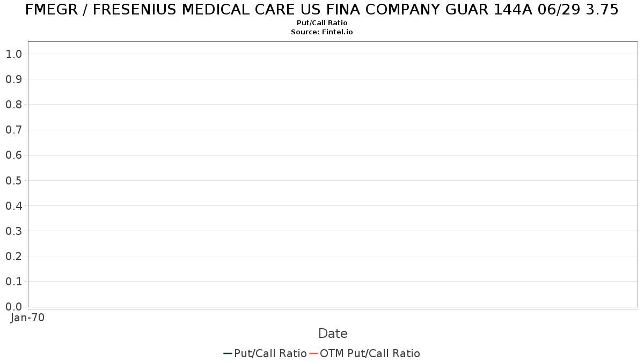644x362 pixels.
Task: Click the Put/Call Ratio subtitle text
Action: pos(322,23)
